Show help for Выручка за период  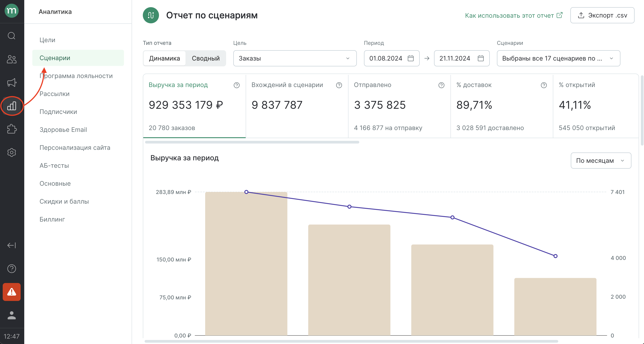tap(236, 85)
